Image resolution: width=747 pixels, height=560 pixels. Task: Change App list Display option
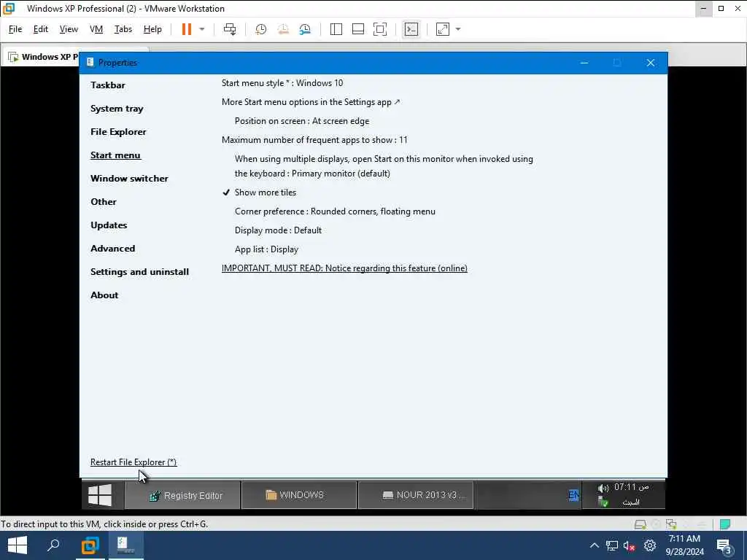[266, 249]
